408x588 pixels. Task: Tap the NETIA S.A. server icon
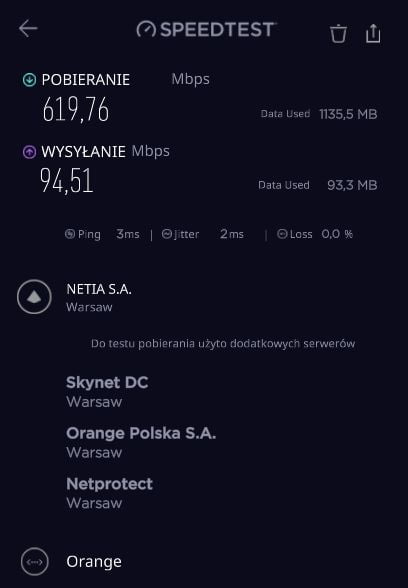(x=34, y=297)
